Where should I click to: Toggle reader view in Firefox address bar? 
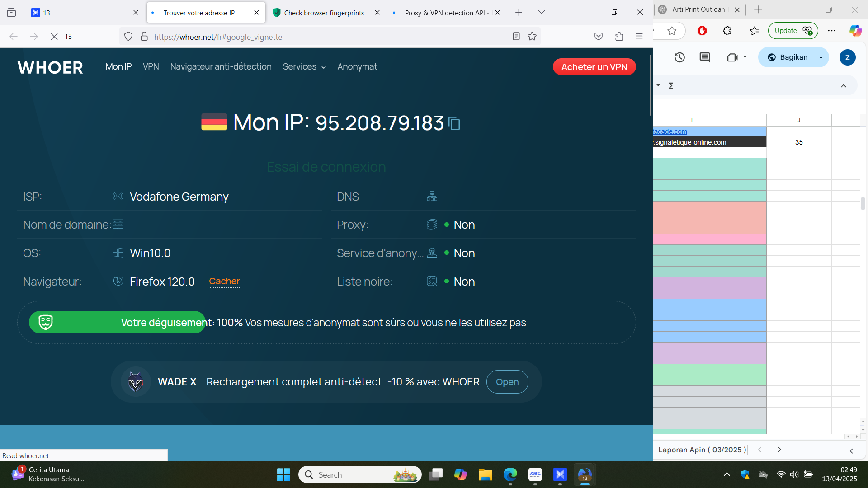(516, 37)
